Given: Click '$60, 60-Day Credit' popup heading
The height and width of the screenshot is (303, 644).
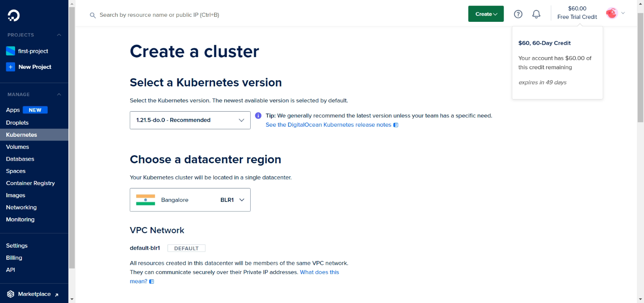Looking at the screenshot, I should [545, 43].
